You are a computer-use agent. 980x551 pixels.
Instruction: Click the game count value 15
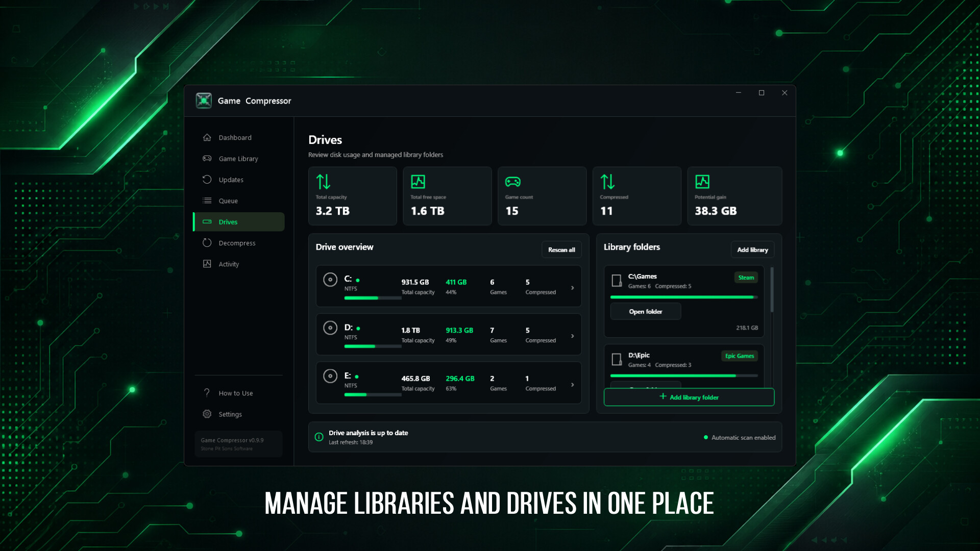(511, 211)
